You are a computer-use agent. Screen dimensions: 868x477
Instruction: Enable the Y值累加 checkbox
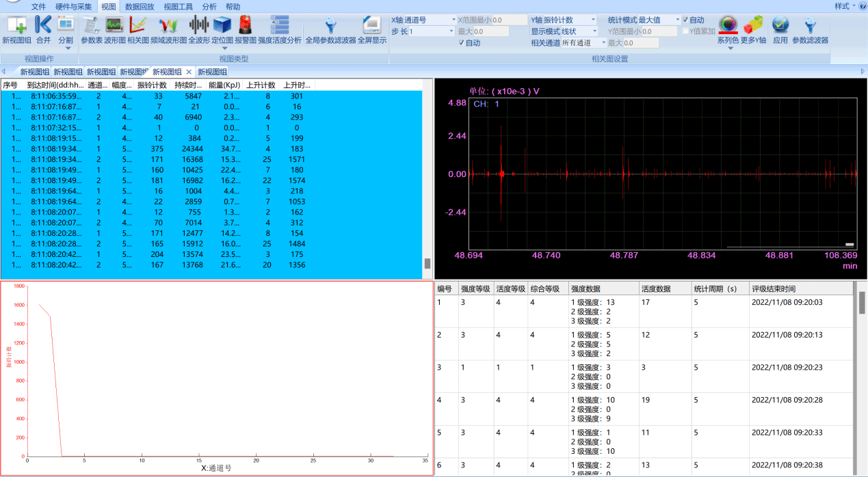[x=685, y=31]
